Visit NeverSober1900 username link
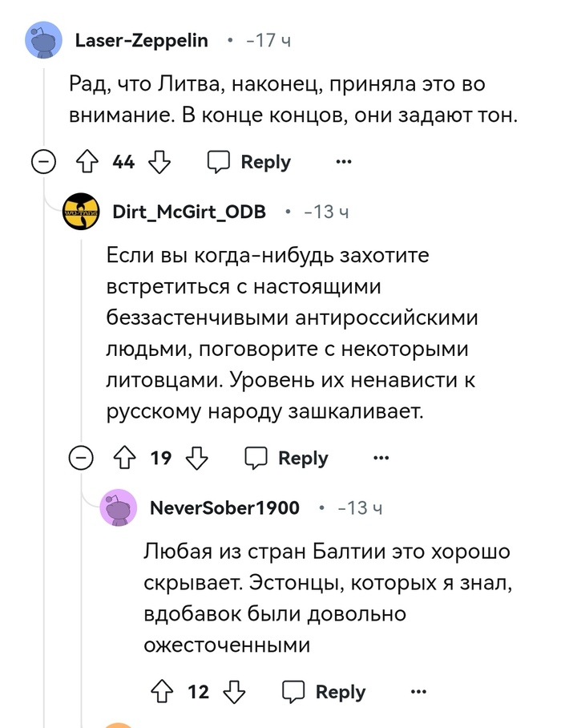The width and height of the screenshot is (561, 728). [x=224, y=508]
